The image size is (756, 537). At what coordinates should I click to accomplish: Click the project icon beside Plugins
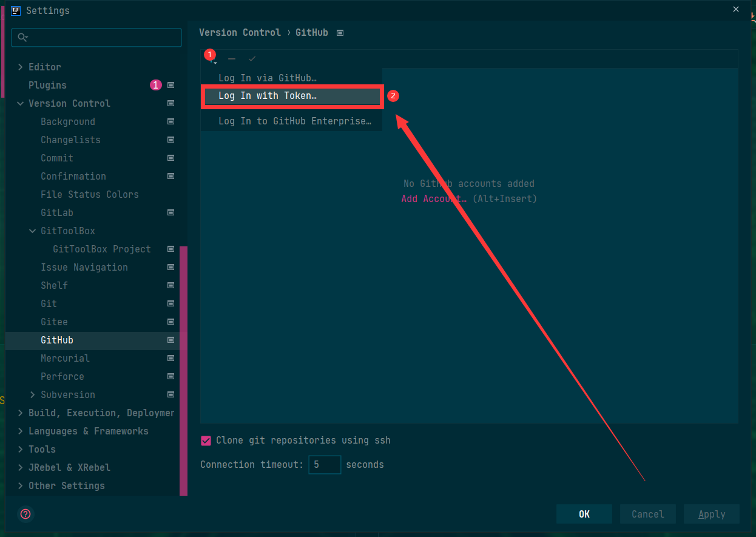pyautogui.click(x=171, y=85)
